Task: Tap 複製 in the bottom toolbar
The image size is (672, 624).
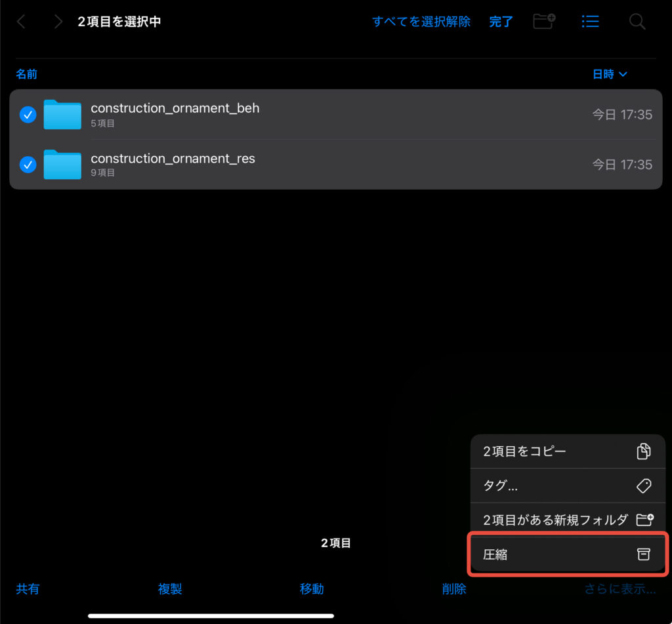Action: pyautogui.click(x=170, y=589)
